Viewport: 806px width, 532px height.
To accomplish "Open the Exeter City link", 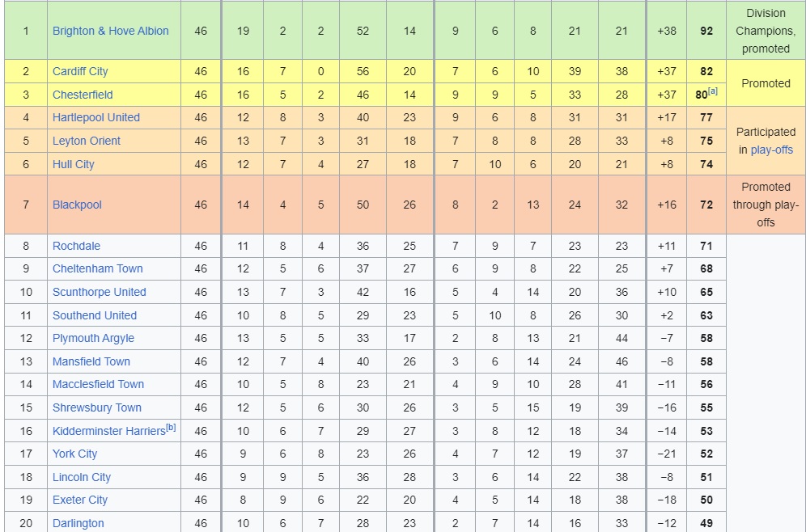I will 79,500.
